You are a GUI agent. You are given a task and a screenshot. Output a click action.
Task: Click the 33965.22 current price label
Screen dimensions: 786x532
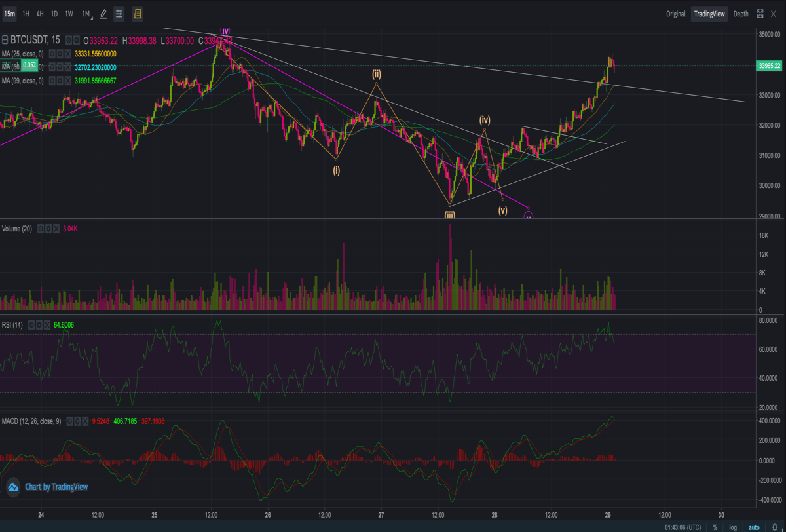point(768,66)
